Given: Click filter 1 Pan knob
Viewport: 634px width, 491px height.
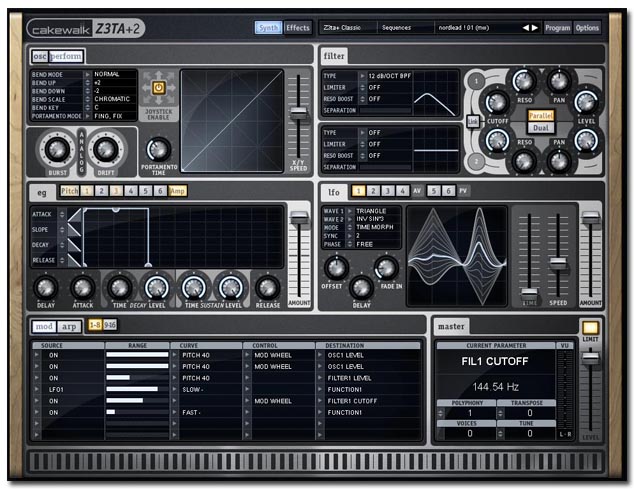Looking at the screenshot, I should click(x=559, y=81).
